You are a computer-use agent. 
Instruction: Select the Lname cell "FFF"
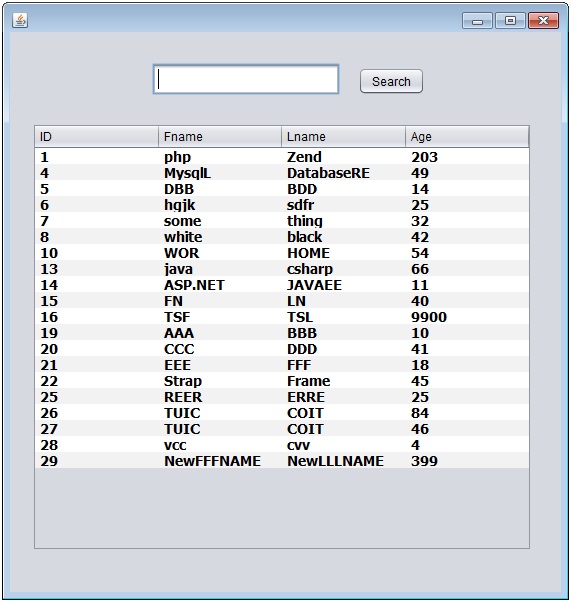pyautogui.click(x=343, y=365)
